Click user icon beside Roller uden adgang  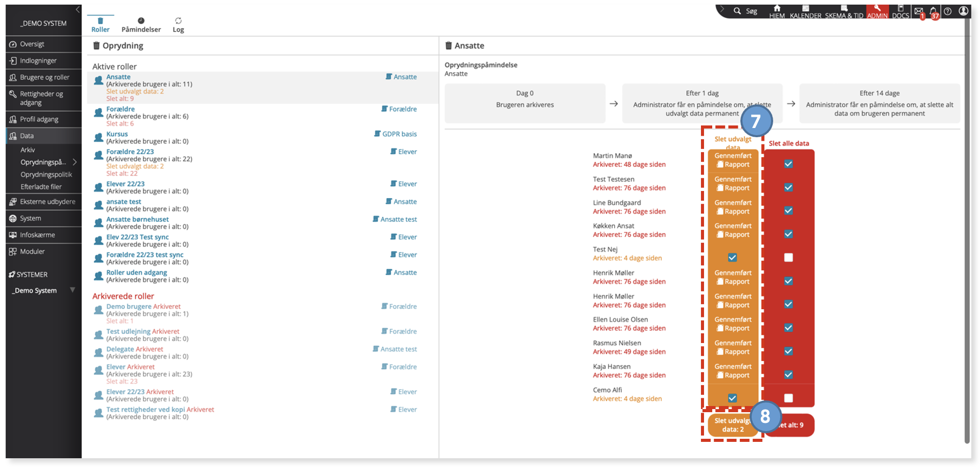pos(99,276)
